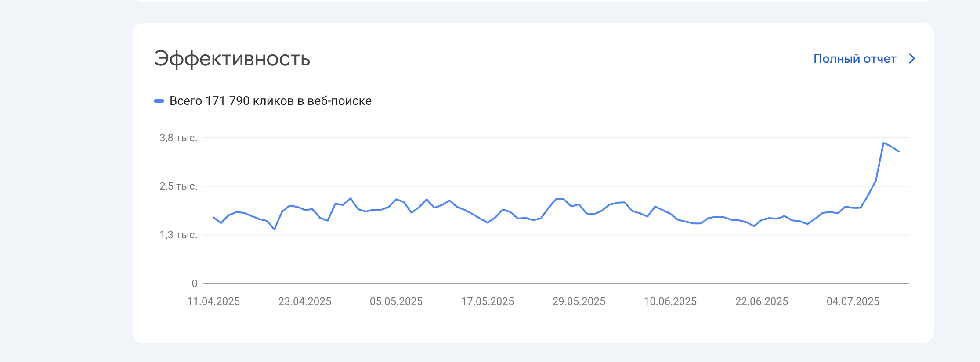
Task: Click the 17.05.2025 date label
Action: coord(488,301)
